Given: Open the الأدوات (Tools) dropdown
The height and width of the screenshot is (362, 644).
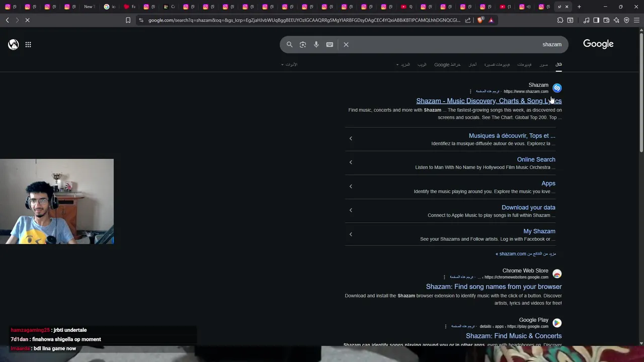Looking at the screenshot, I should 289,64.
